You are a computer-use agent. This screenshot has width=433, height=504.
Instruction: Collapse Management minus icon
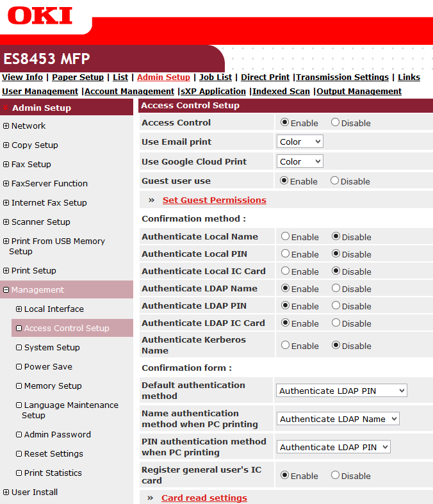[x=6, y=290]
